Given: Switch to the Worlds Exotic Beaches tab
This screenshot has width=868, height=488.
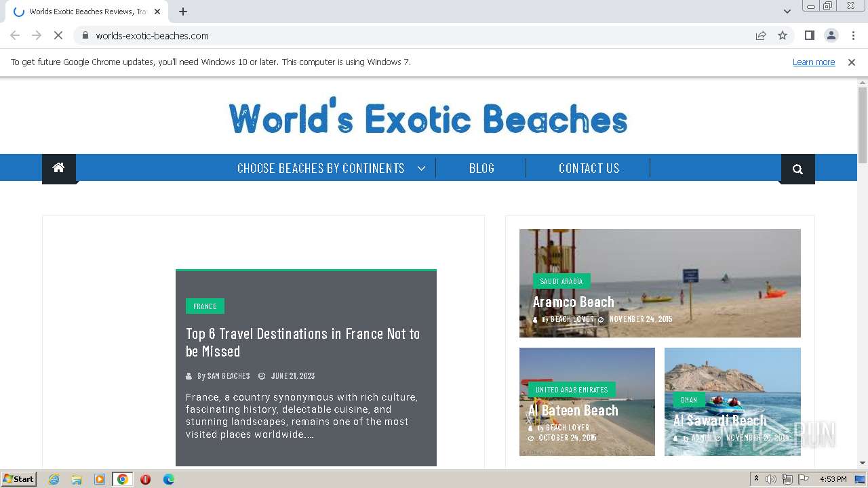Looking at the screenshot, I should point(87,12).
